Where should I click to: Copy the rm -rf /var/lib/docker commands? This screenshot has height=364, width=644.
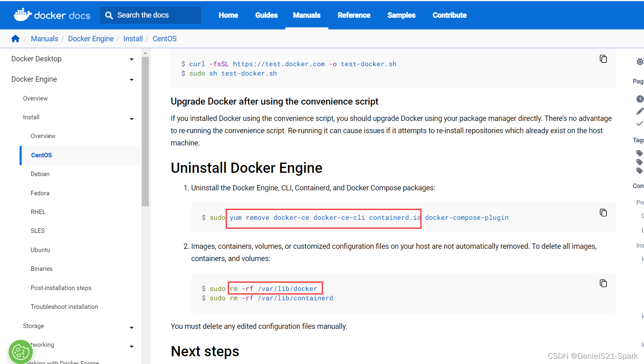[603, 283]
